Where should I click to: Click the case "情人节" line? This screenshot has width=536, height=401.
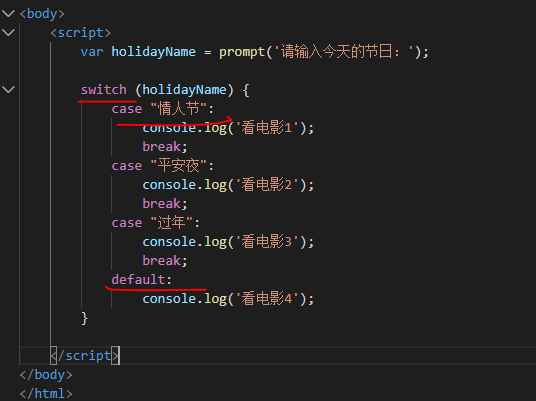click(x=163, y=109)
